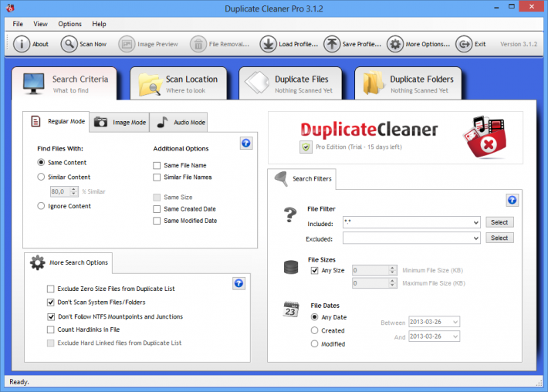Open the Options menu
Image resolution: width=548 pixels, height=392 pixels.
tap(70, 24)
